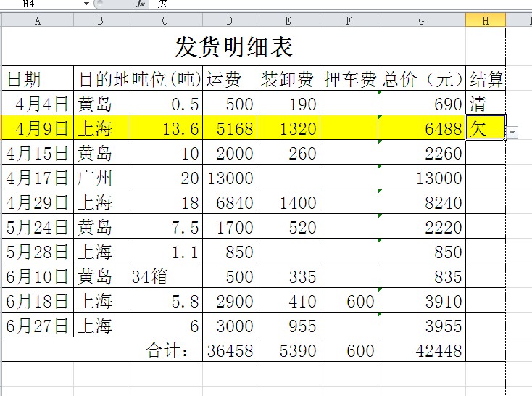Open the dropdown arrow beside cell H4
This screenshot has width=532, height=396.
point(512,132)
